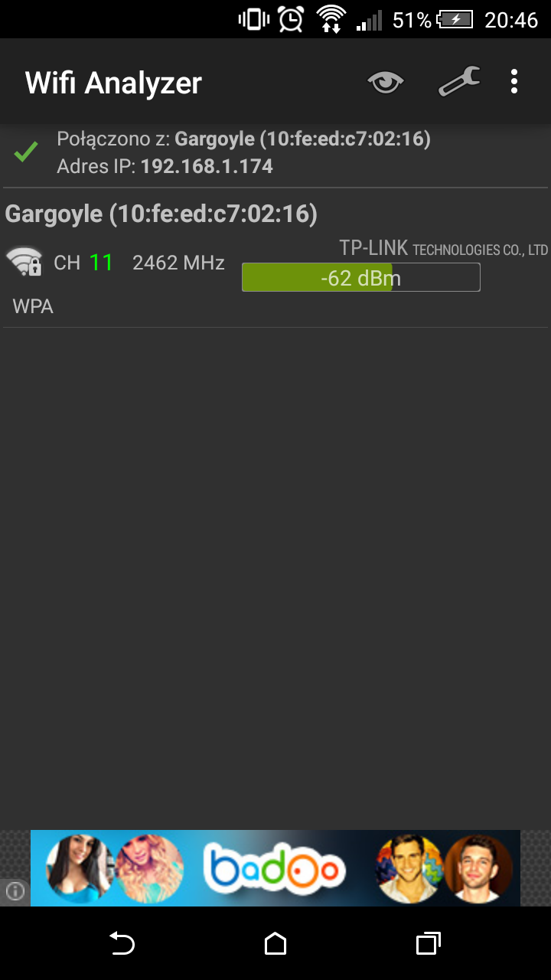Click the ad info icon

click(15, 891)
